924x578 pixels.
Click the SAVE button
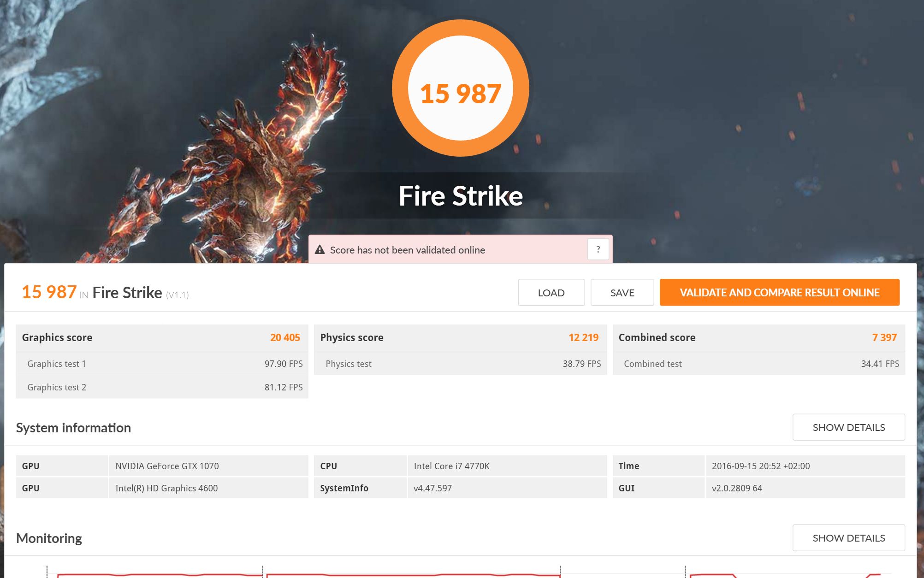pyautogui.click(x=622, y=293)
